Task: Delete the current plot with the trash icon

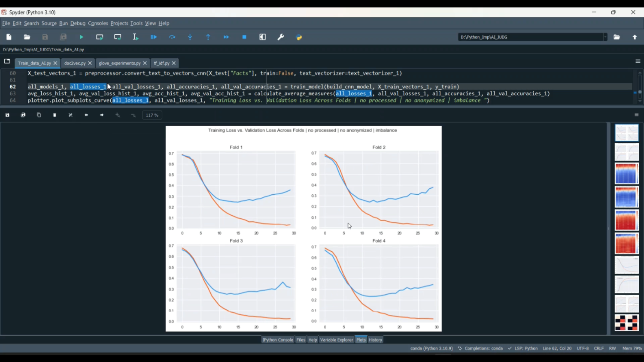Action: click(x=55, y=115)
